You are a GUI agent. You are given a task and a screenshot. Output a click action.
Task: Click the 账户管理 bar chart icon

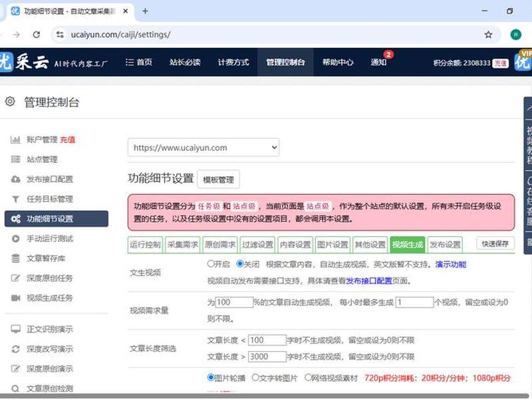(x=15, y=140)
